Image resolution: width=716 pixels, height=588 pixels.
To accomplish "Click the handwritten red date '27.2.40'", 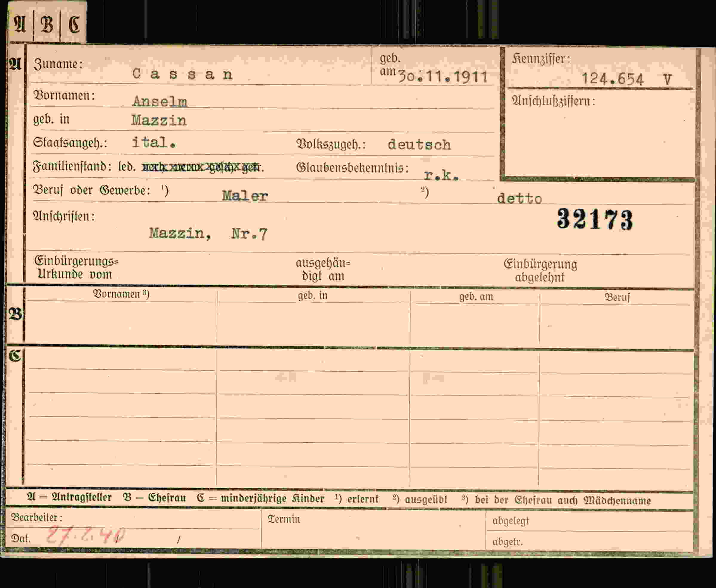I will (x=85, y=535).
